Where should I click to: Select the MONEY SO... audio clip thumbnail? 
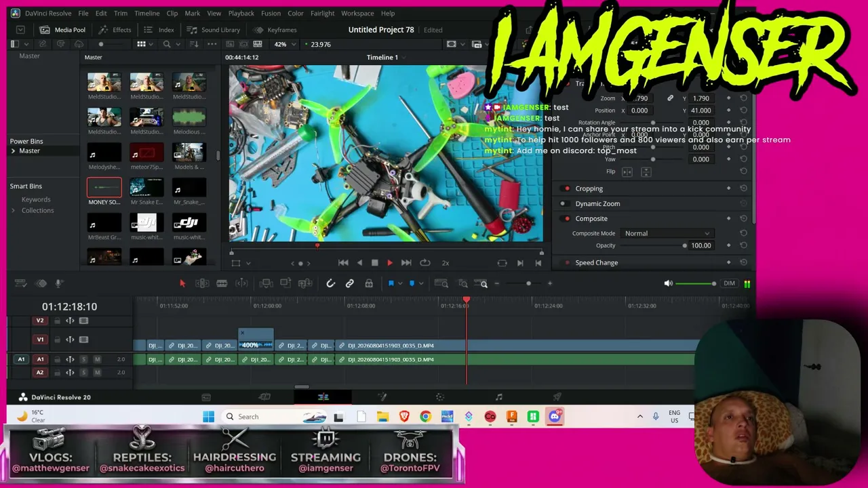click(x=104, y=187)
